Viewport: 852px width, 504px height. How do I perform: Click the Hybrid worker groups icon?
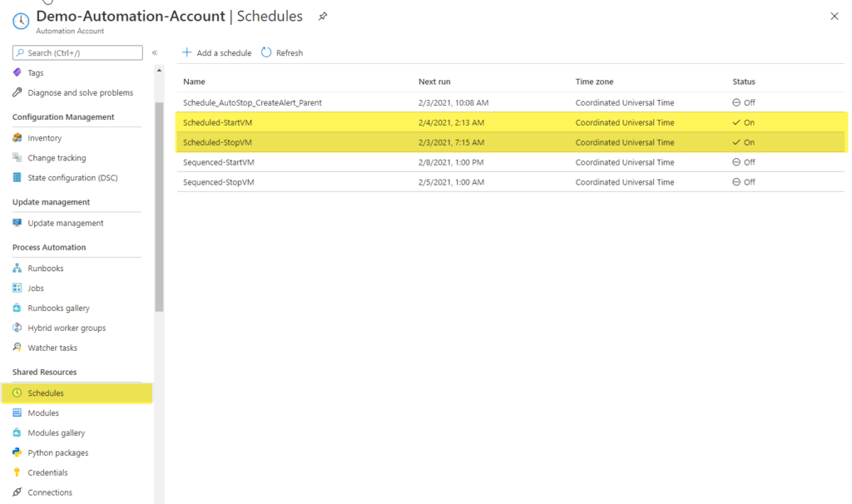click(x=18, y=327)
